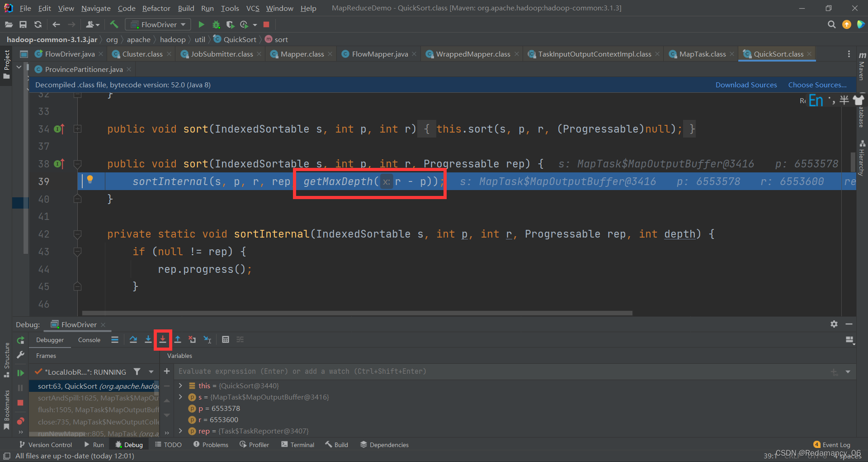
Task: Expand the 'this' QuickSort variable node
Action: click(x=180, y=386)
